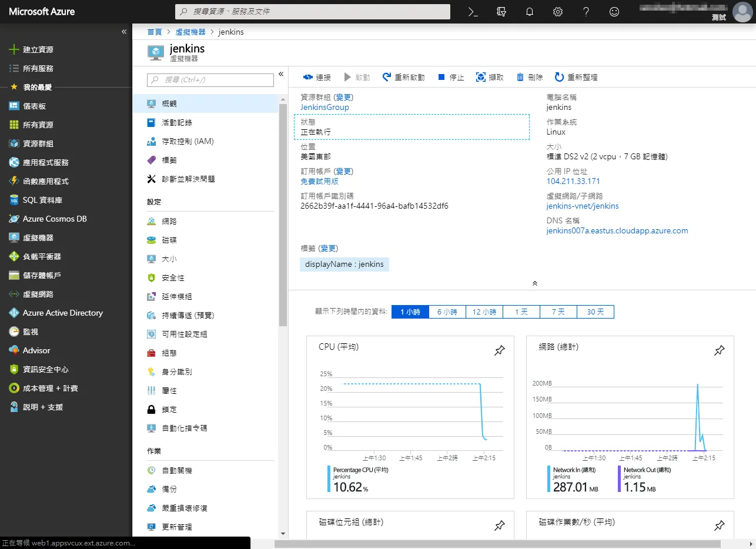Image resolution: width=756 pixels, height=549 pixels.
Task: Collapse the jenkins resource menu panel
Action: click(x=281, y=74)
